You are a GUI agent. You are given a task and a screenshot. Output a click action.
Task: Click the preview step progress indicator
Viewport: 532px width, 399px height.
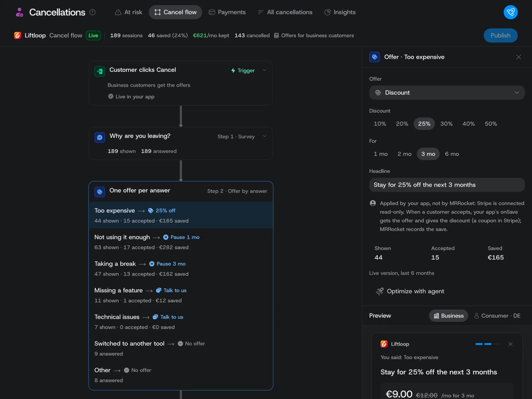coord(488,344)
